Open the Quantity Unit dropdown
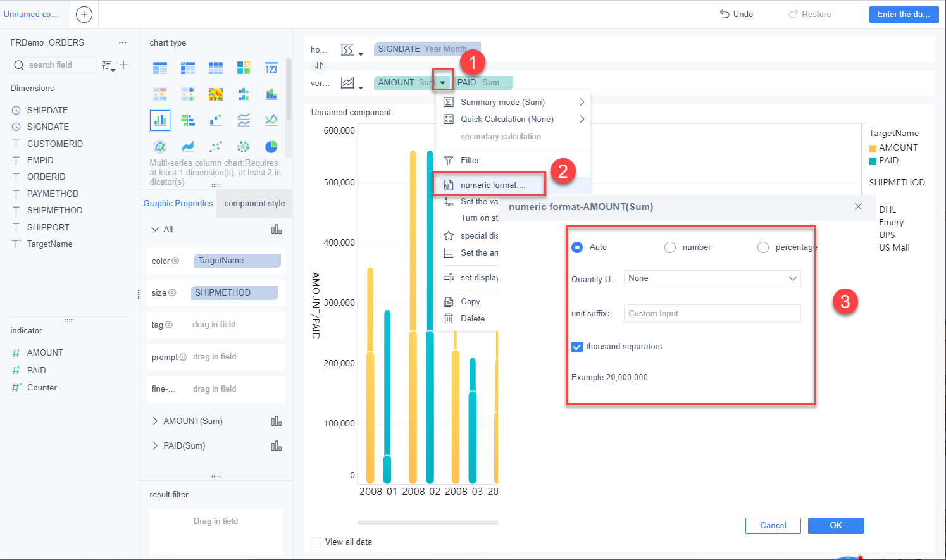Screen dimensions: 946x560 (x=713, y=278)
